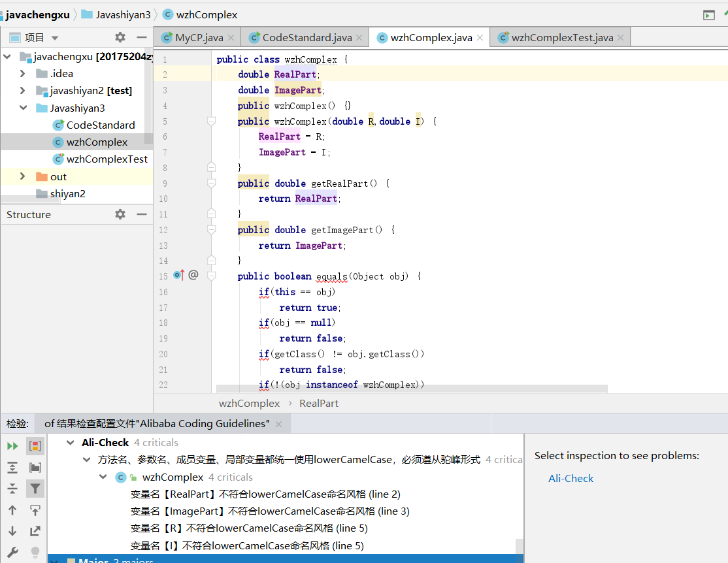Viewport: 728px width, 563px height.
Task: Close the Alibaba Coding Guidelines inspection tab
Action: click(278, 424)
